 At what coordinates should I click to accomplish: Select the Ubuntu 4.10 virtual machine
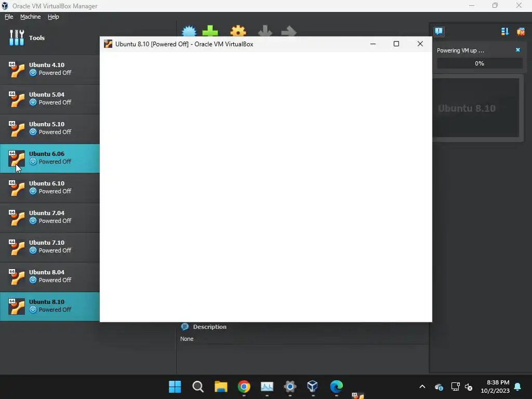pyautogui.click(x=50, y=70)
